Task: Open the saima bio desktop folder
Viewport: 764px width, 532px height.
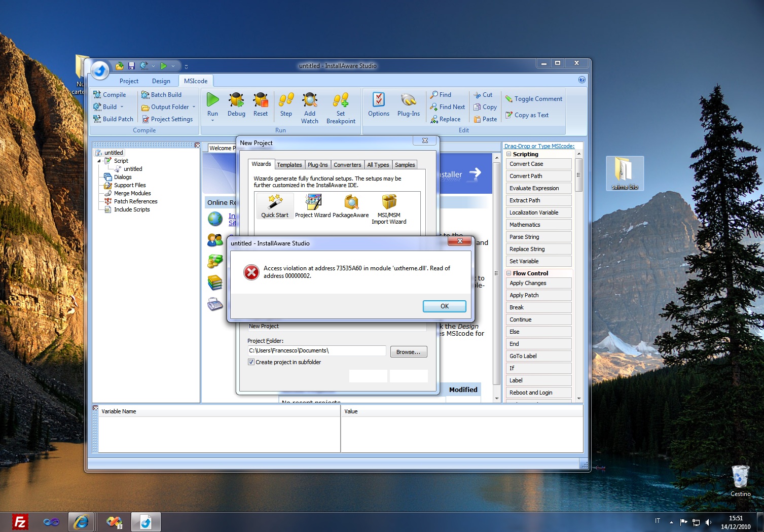Action: (625, 173)
